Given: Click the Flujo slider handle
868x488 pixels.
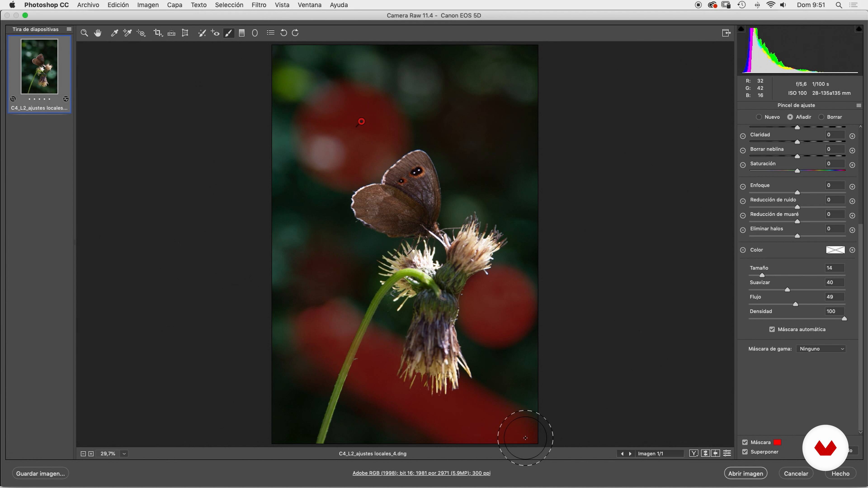Looking at the screenshot, I should [796, 304].
